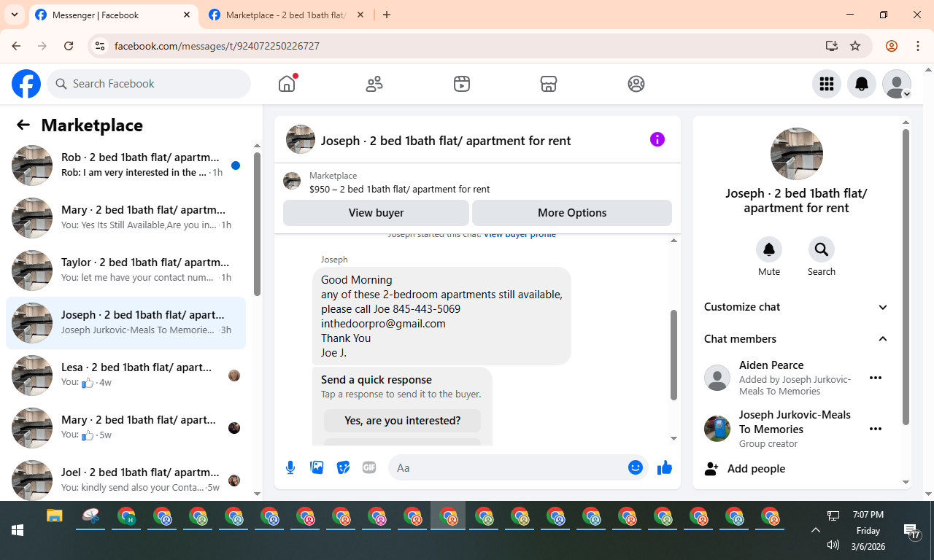Open options for Aiden Pearce member
The image size is (934, 560).
pyautogui.click(x=876, y=378)
